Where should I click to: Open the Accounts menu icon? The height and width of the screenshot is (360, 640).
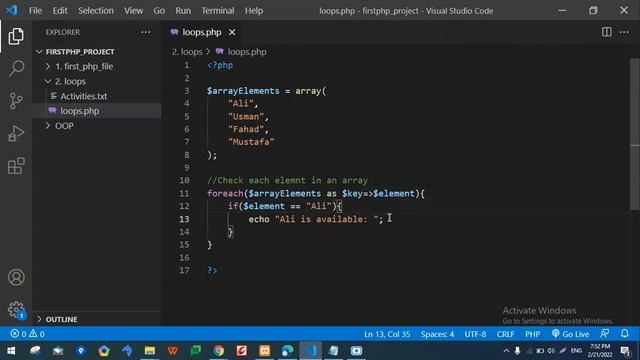click(16, 278)
